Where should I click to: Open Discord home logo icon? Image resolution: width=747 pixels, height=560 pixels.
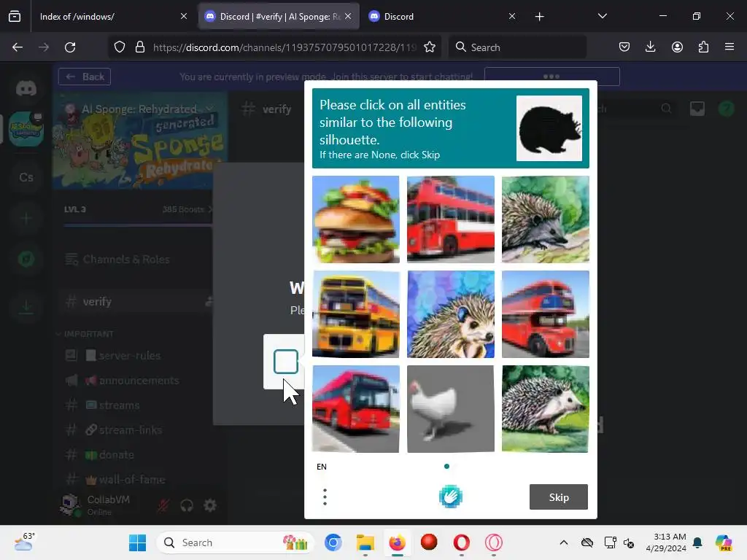(26, 88)
